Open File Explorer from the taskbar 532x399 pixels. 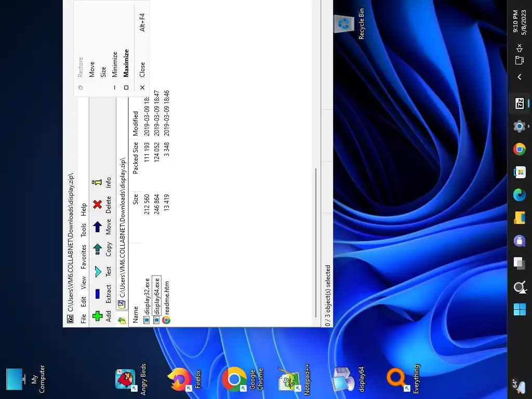click(x=520, y=218)
